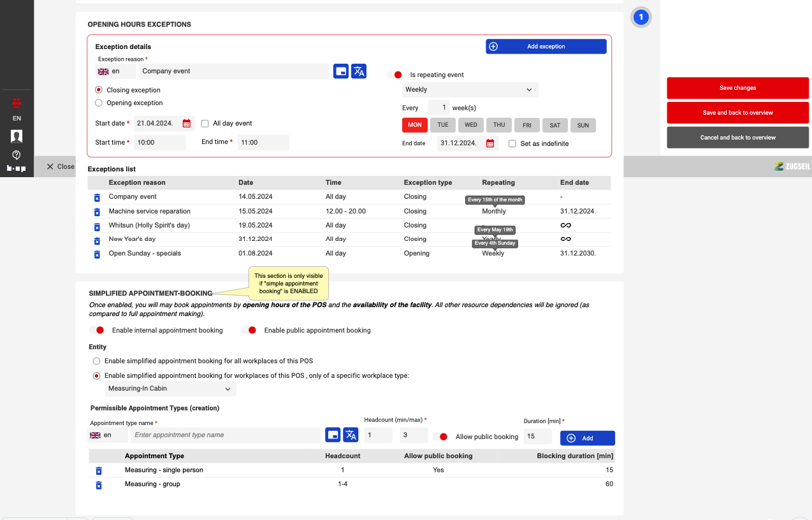This screenshot has width=812, height=520.
Task: Open help icon in left sidebar
Action: point(17,155)
